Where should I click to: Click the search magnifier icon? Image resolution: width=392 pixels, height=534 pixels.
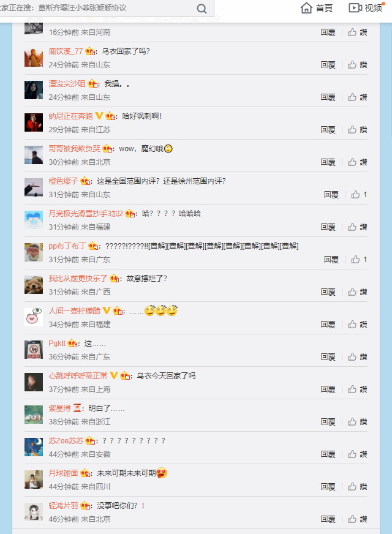(202, 8)
